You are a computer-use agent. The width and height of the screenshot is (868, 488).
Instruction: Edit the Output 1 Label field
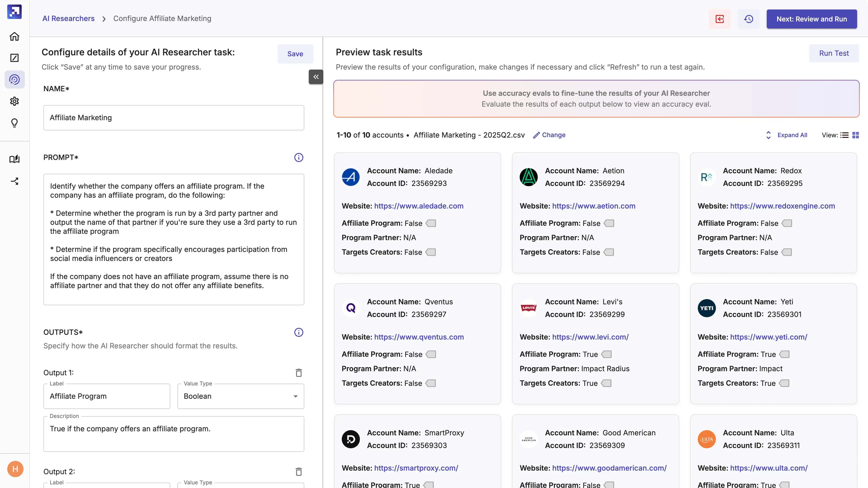point(106,396)
